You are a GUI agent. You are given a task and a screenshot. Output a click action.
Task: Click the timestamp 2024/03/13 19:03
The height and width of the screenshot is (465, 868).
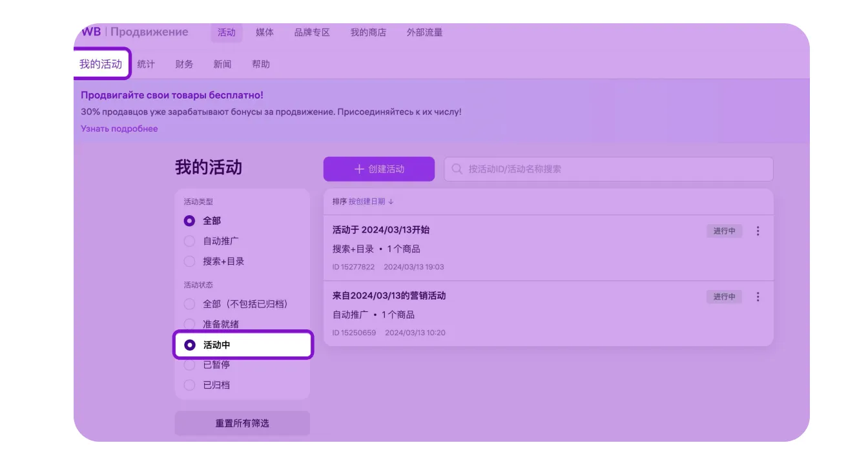[414, 267]
